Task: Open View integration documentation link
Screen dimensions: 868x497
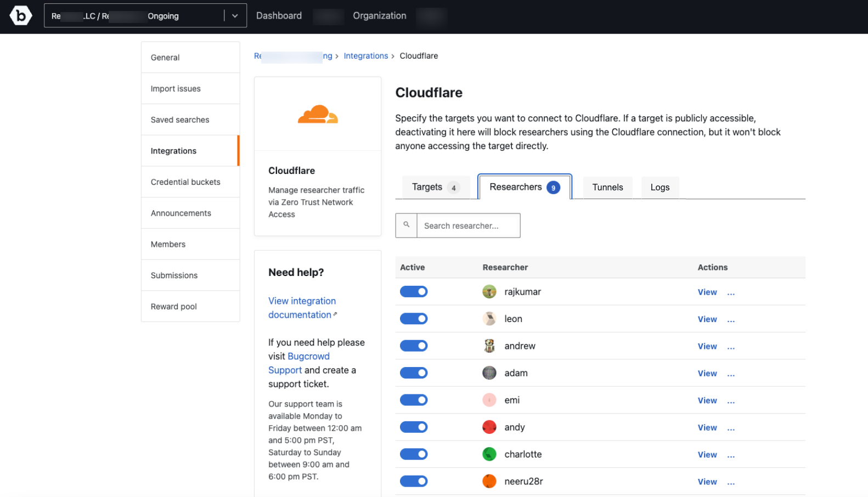Action: tap(302, 308)
